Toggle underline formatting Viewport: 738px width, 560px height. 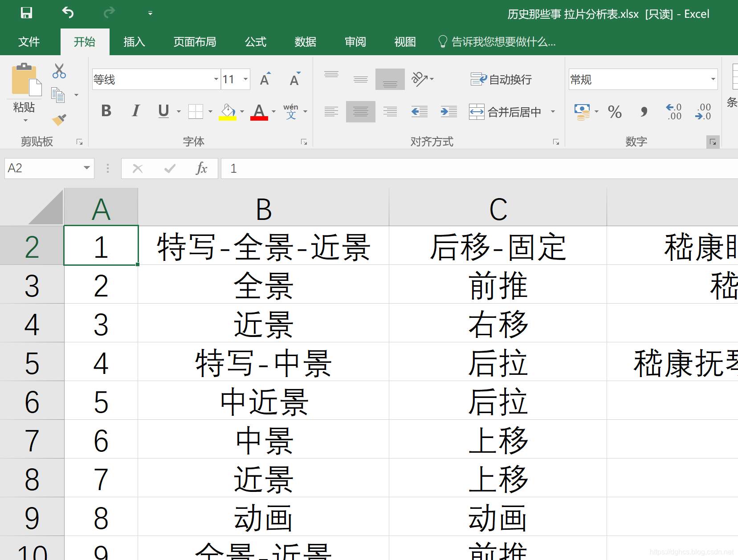[163, 111]
